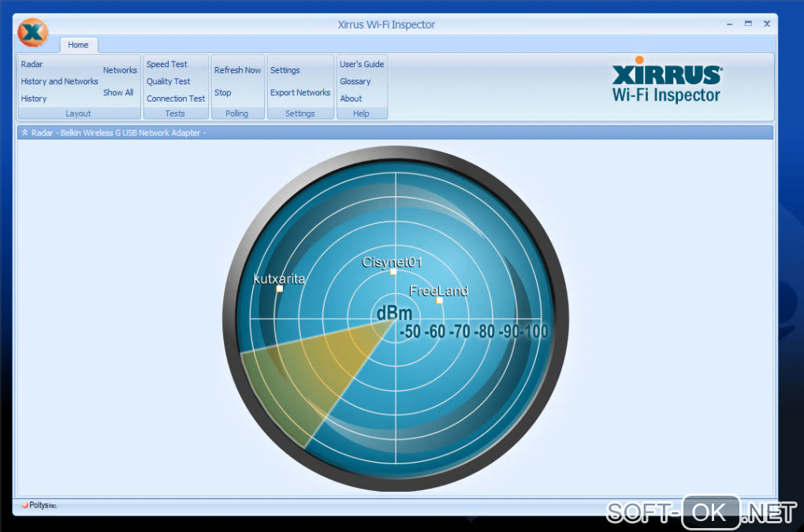The image size is (804, 532).
Task: Select the Home ribbon tab
Action: click(x=78, y=45)
